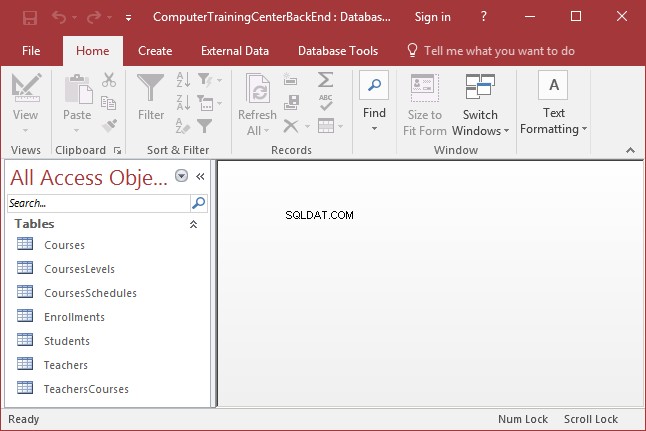Click the Filter funnel icon
The image size is (646, 431).
150,87
